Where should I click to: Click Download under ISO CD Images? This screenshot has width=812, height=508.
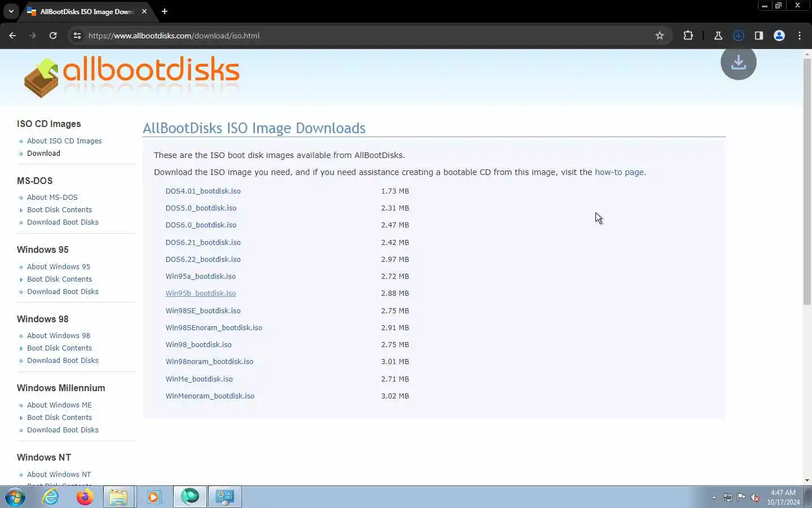43,154
